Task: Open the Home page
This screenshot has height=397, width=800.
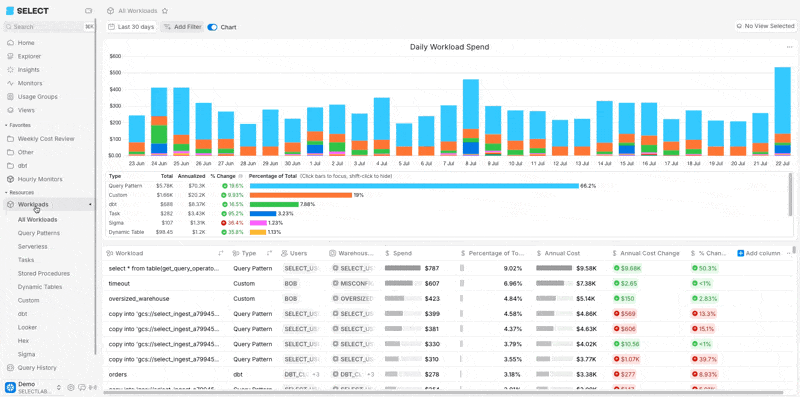Action: coord(26,43)
